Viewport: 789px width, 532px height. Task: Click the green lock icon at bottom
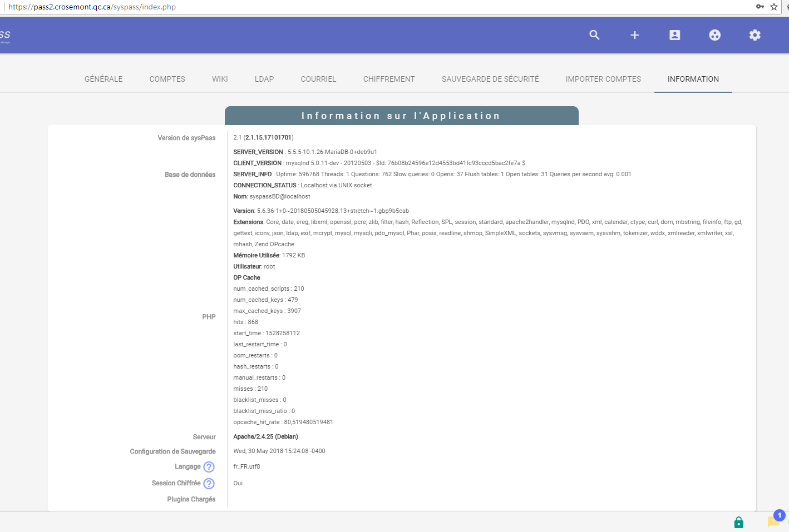click(x=738, y=522)
